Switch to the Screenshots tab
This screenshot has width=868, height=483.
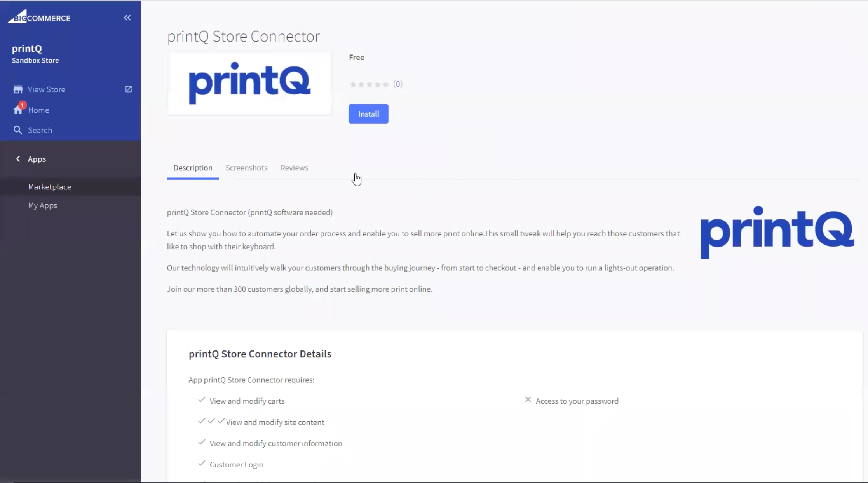(x=246, y=168)
